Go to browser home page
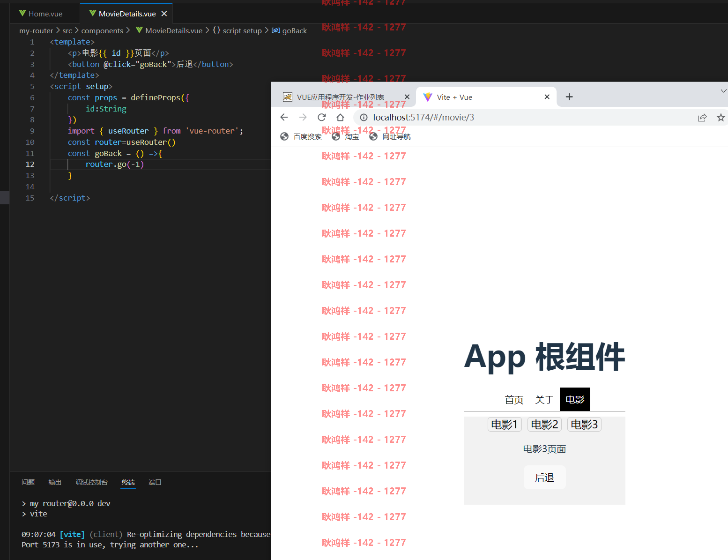Viewport: 728px width, 560px height. click(340, 117)
